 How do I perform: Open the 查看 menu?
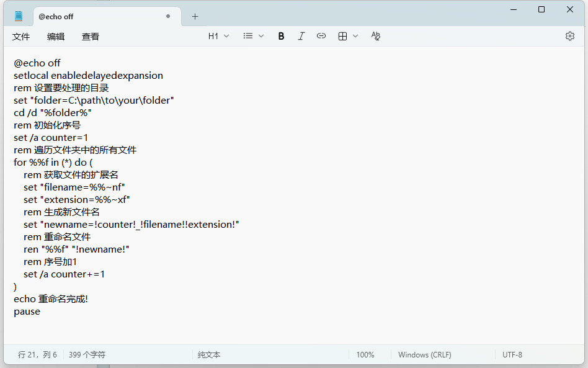click(x=91, y=37)
